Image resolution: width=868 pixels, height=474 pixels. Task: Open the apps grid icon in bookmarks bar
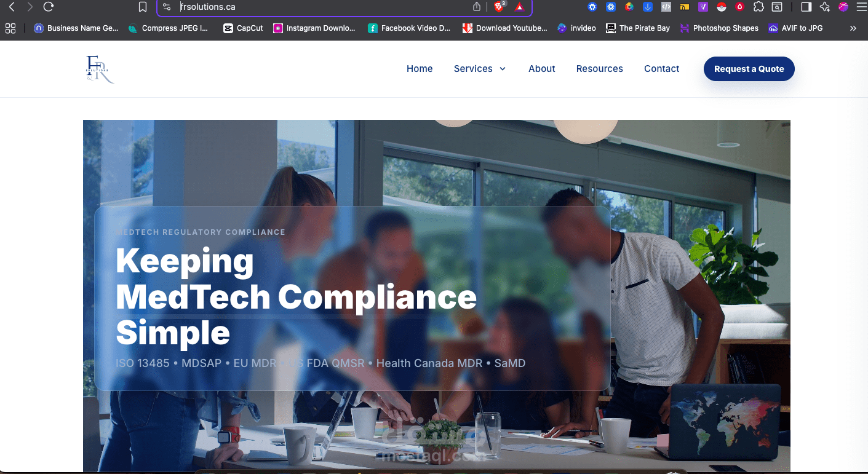[10, 28]
